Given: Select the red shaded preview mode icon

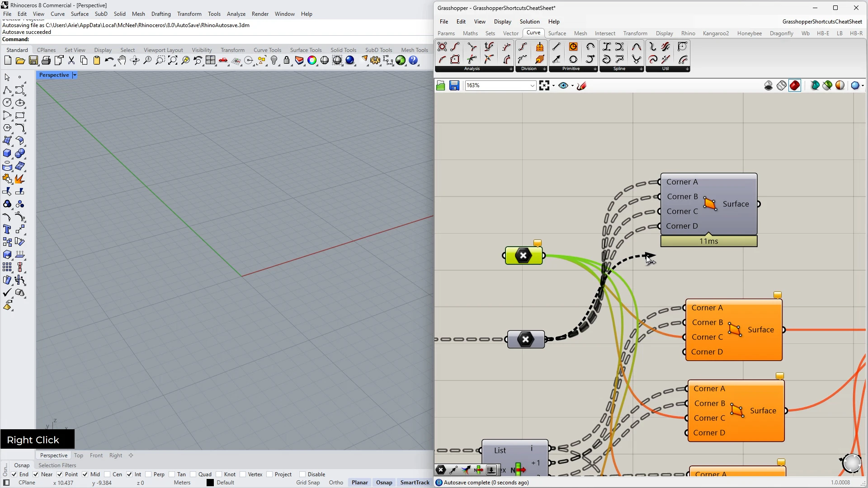Looking at the screenshot, I should click(795, 85).
